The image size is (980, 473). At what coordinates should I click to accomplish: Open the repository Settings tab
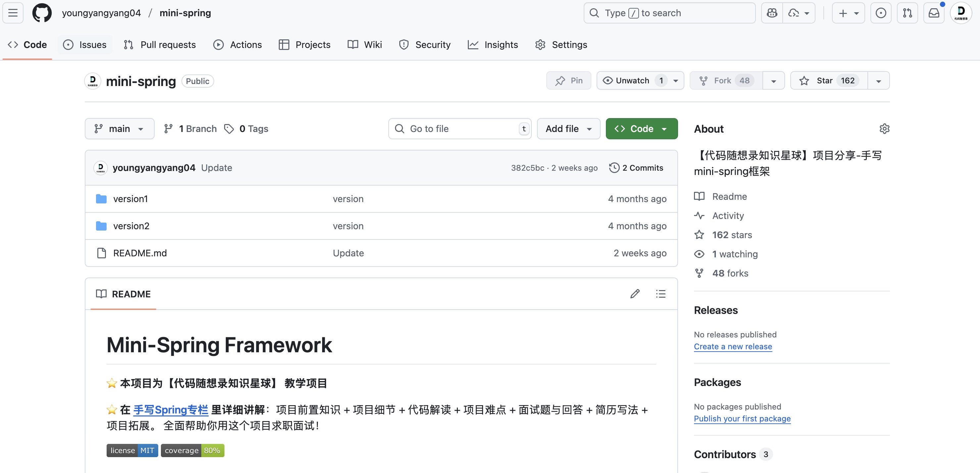[x=562, y=44]
